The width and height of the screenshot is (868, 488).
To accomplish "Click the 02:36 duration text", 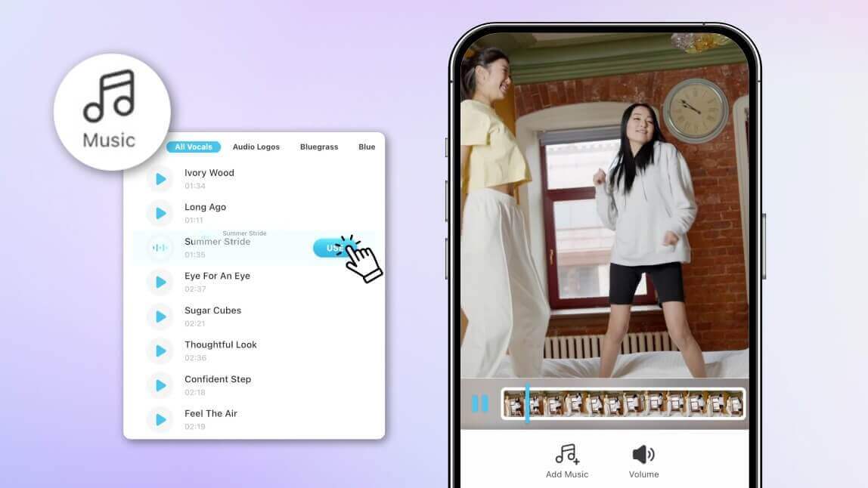I will point(195,358).
